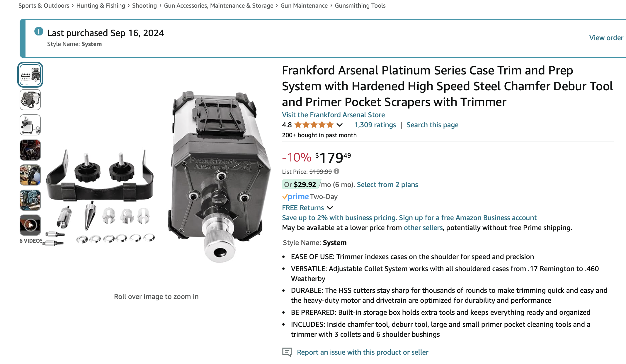626x364 pixels.
Task: Click the info icon beside Last purchased
Action: click(x=39, y=31)
